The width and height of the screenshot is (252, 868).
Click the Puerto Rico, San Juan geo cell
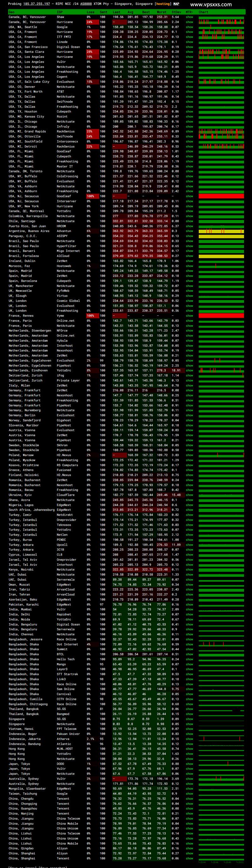(27, 226)
